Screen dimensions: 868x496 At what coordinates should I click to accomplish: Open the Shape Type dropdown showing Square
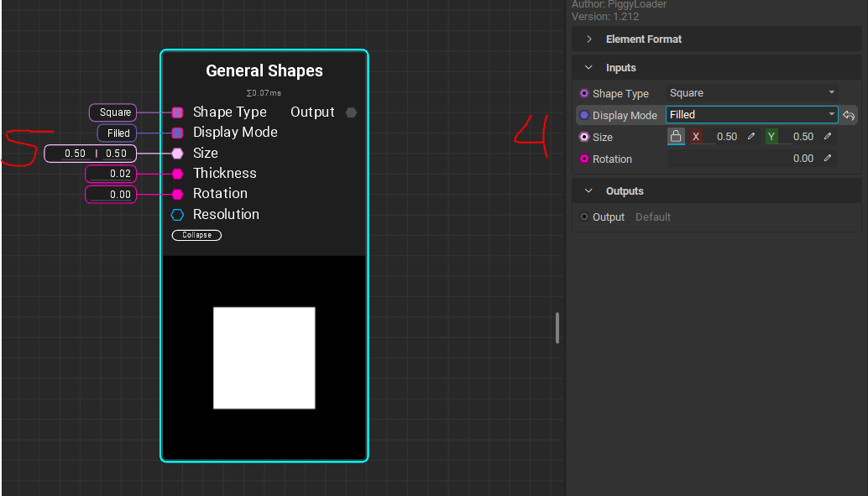click(x=751, y=93)
